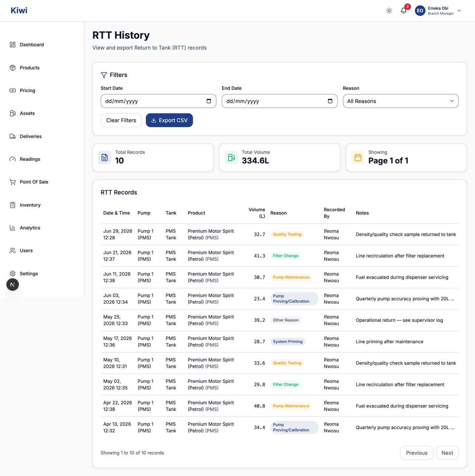Viewport: 475px width, 476px height.
Task: Click date cell Apr 13, 2026 12:32
Action: (117, 427)
